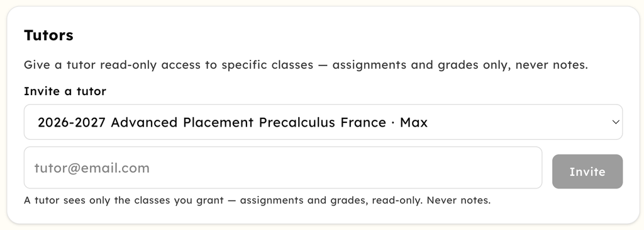Click the helper note below email field
644x230 pixels.
[x=257, y=200]
